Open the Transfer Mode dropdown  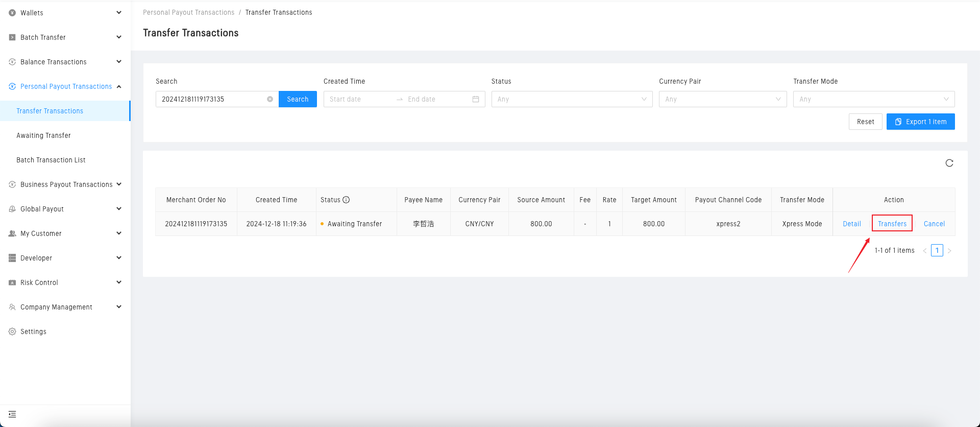873,99
